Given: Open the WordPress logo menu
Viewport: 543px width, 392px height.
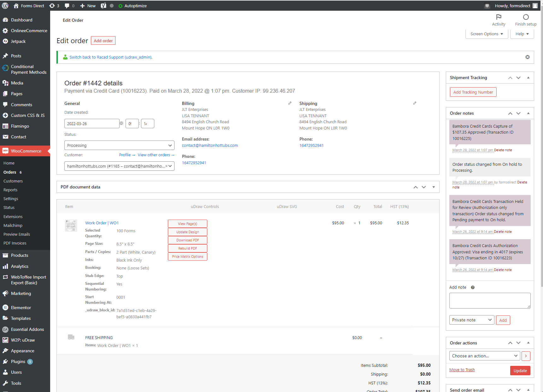Looking at the screenshot, I should point(5,6).
